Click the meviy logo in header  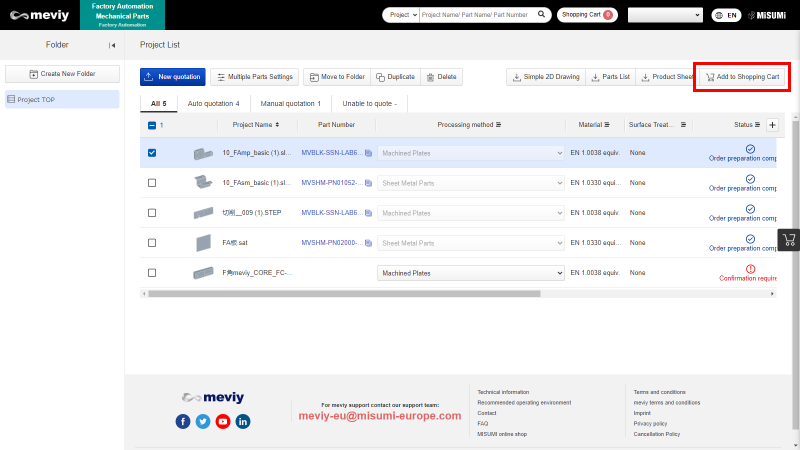coord(39,15)
